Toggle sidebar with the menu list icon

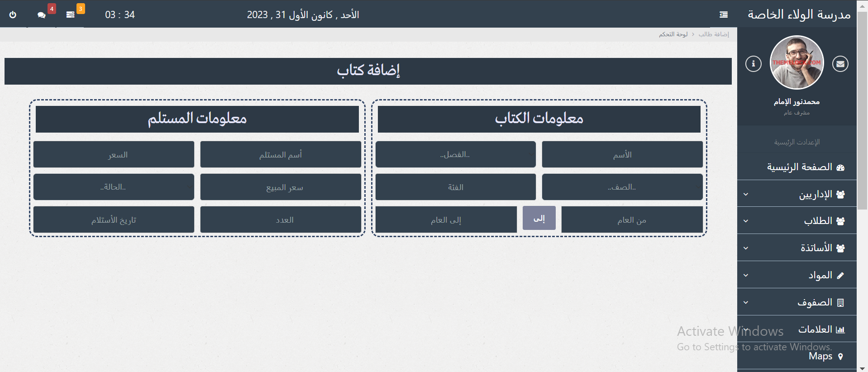point(724,14)
